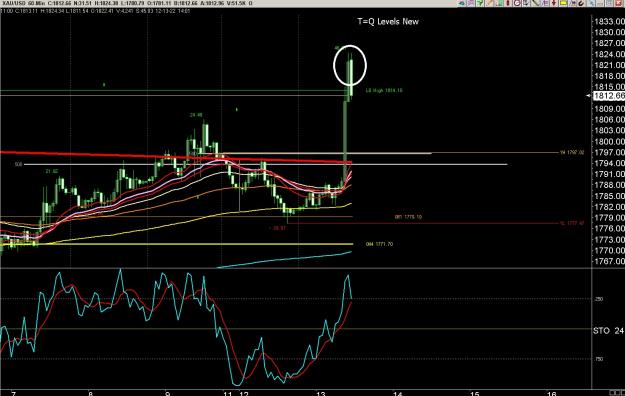Click 1797.00 on the price axis
Viewport: 625px width, 396px height.
click(609, 152)
